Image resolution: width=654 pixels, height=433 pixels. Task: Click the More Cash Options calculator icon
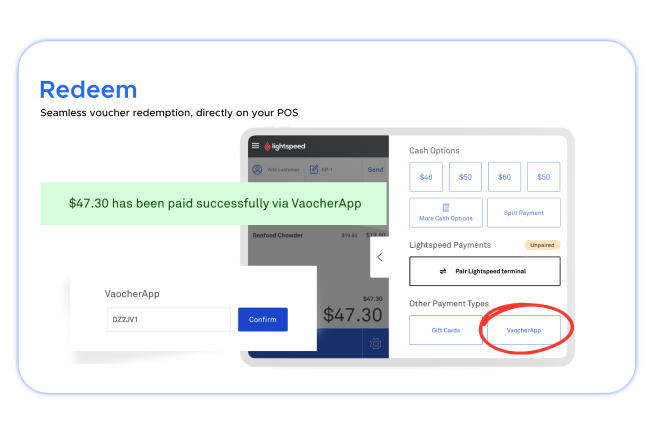click(x=445, y=207)
